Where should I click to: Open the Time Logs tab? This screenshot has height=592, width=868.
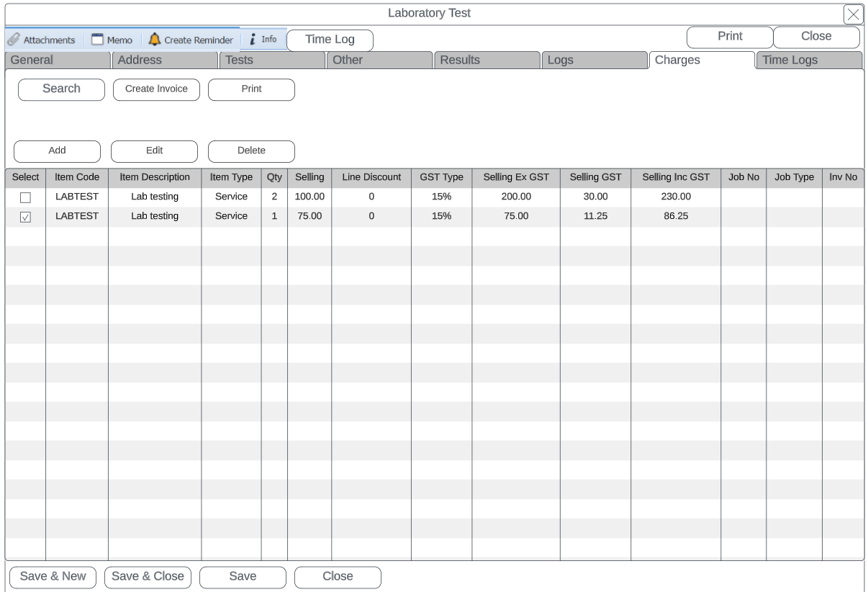(x=809, y=60)
